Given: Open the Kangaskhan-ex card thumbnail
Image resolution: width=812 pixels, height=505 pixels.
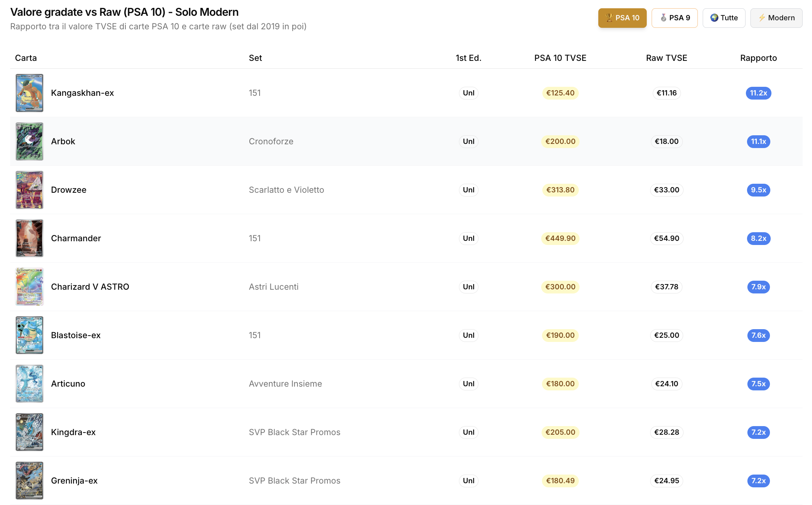Looking at the screenshot, I should [29, 93].
